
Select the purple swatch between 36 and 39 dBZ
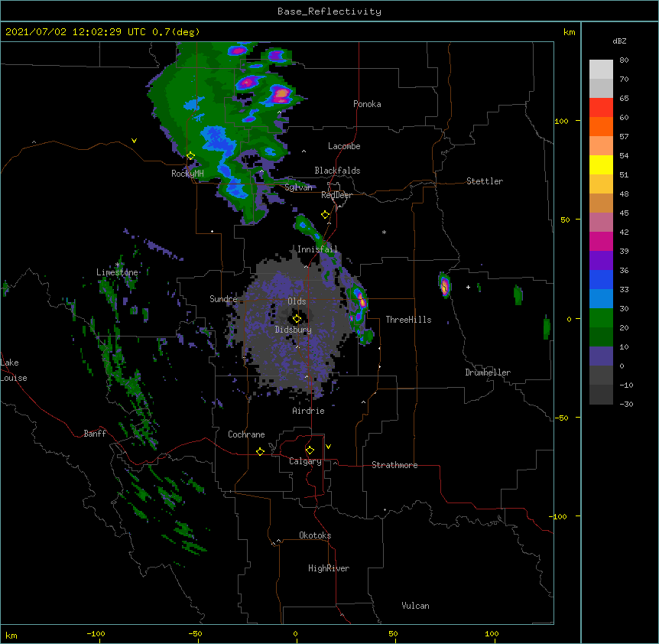tap(601, 261)
